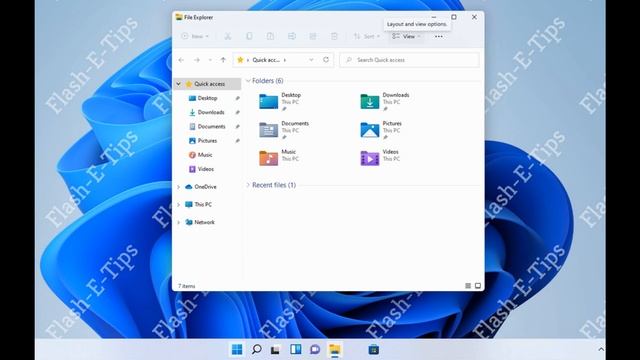Open taskbar Search
640x360 pixels.
coord(256,349)
